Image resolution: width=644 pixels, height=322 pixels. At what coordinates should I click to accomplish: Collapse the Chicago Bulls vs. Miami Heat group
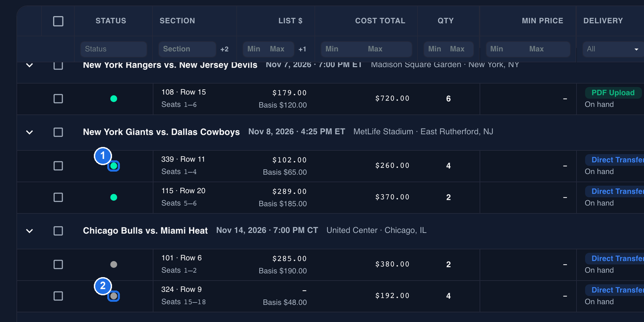[x=29, y=231]
